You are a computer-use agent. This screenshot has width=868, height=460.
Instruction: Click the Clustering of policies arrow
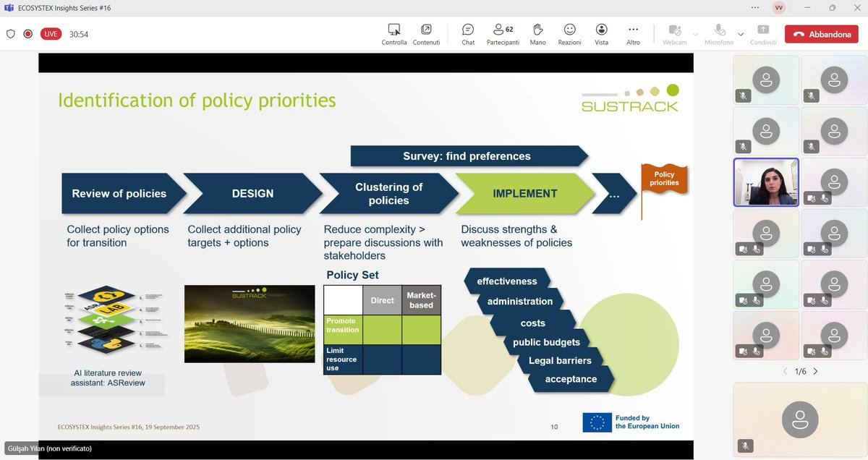tap(389, 193)
